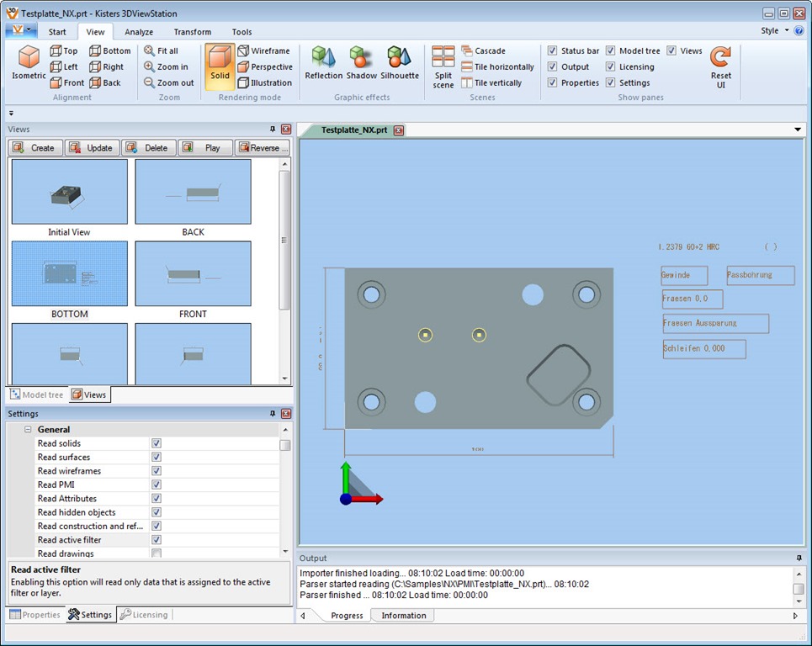
Task: Open the document tab list dropdown
Action: (x=798, y=130)
